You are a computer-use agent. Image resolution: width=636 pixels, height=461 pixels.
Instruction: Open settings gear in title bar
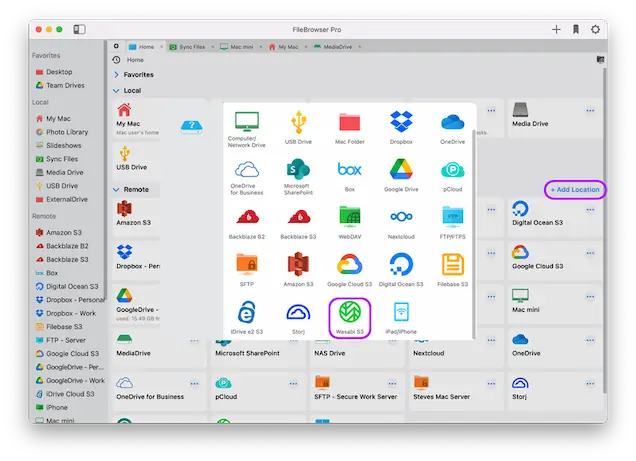coord(595,29)
